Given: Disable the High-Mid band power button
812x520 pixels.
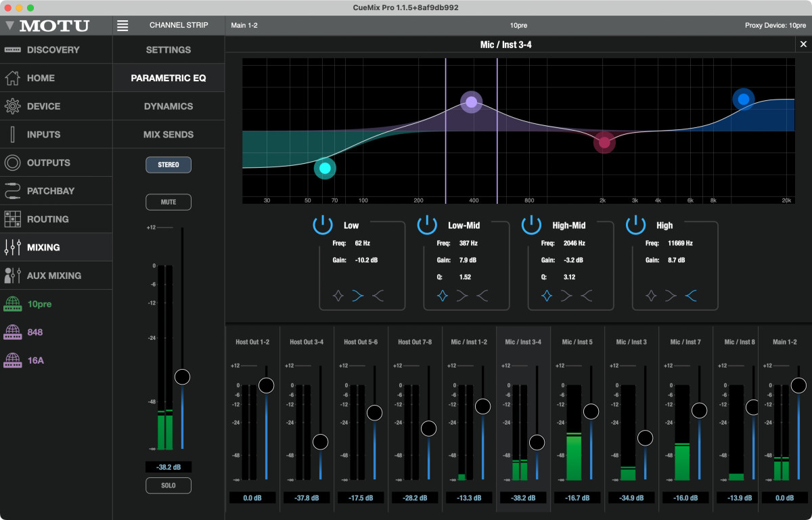Looking at the screenshot, I should 532,225.
